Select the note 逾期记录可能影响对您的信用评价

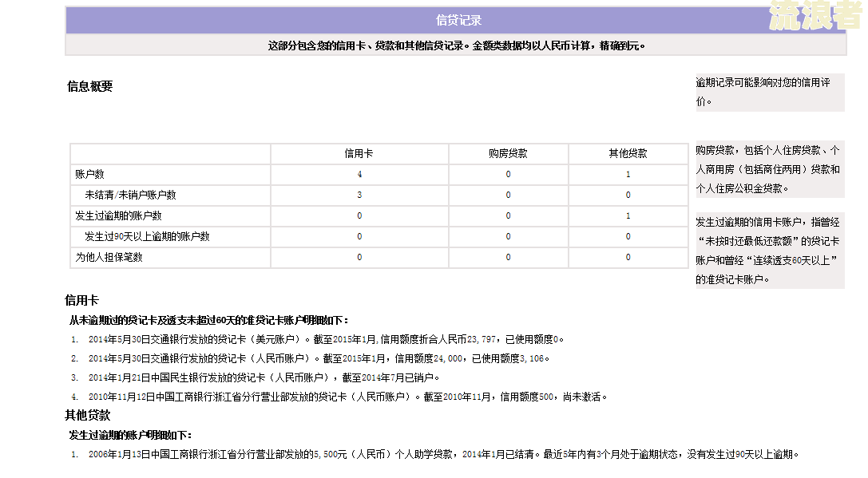pos(770,92)
